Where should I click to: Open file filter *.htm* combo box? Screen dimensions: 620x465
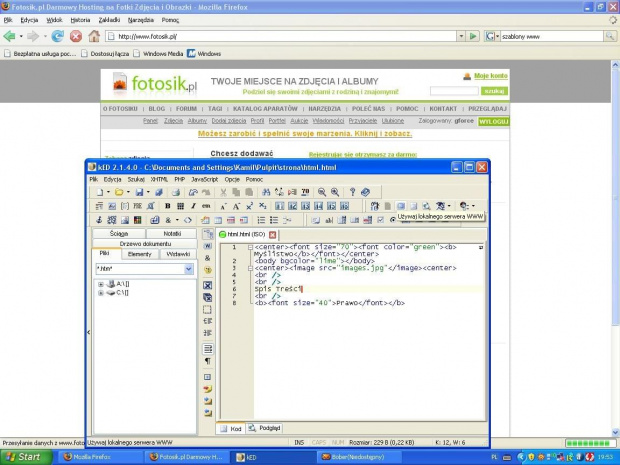tap(144, 269)
